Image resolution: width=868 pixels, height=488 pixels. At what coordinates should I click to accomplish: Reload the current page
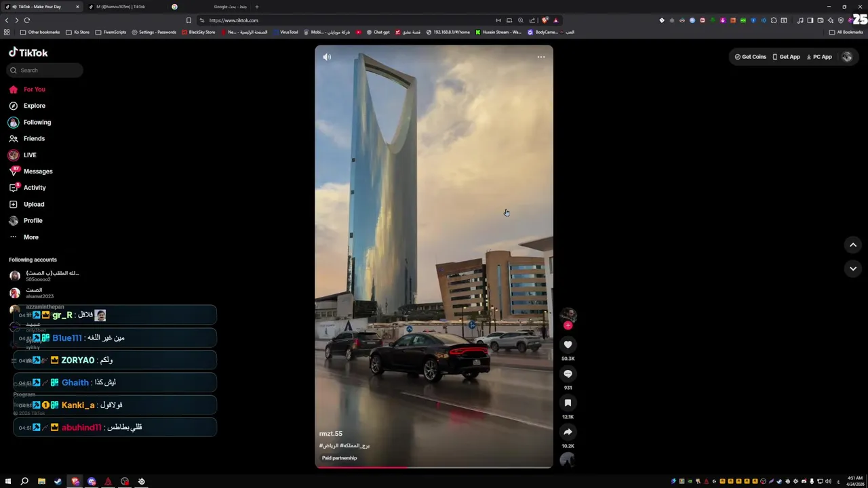[x=27, y=20]
